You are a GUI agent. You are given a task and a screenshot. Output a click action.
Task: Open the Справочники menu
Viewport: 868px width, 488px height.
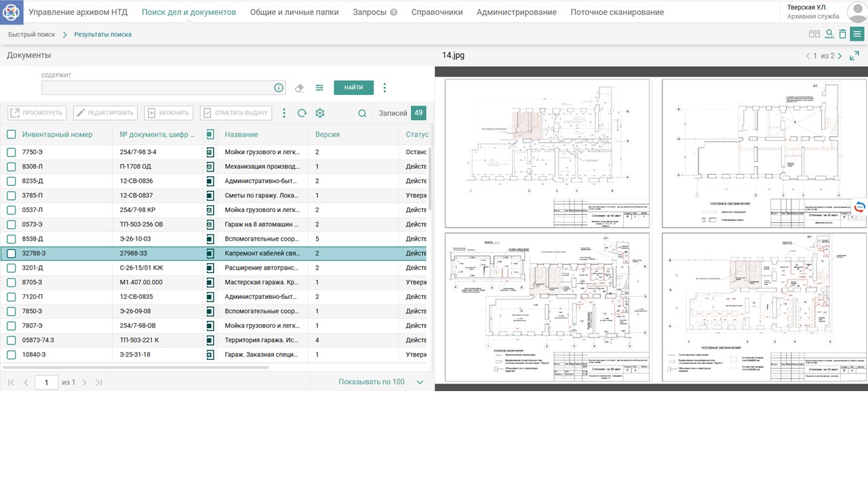coord(437,12)
